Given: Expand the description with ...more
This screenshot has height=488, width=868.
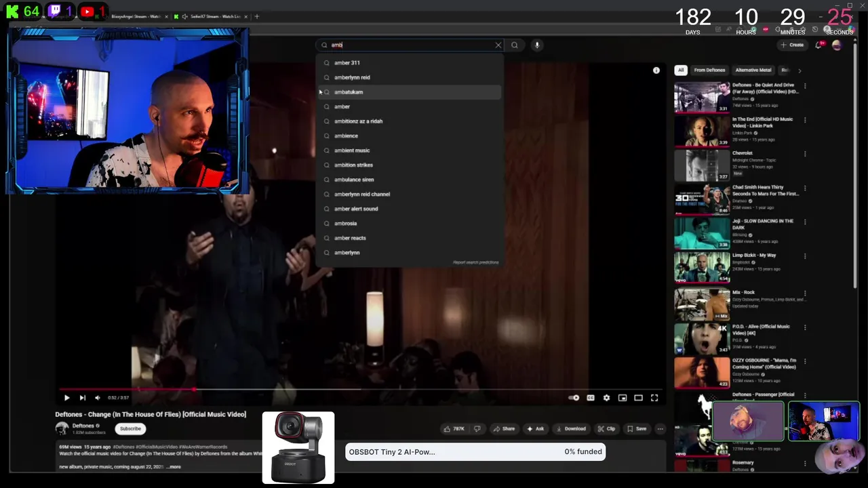Looking at the screenshot, I should [174, 467].
